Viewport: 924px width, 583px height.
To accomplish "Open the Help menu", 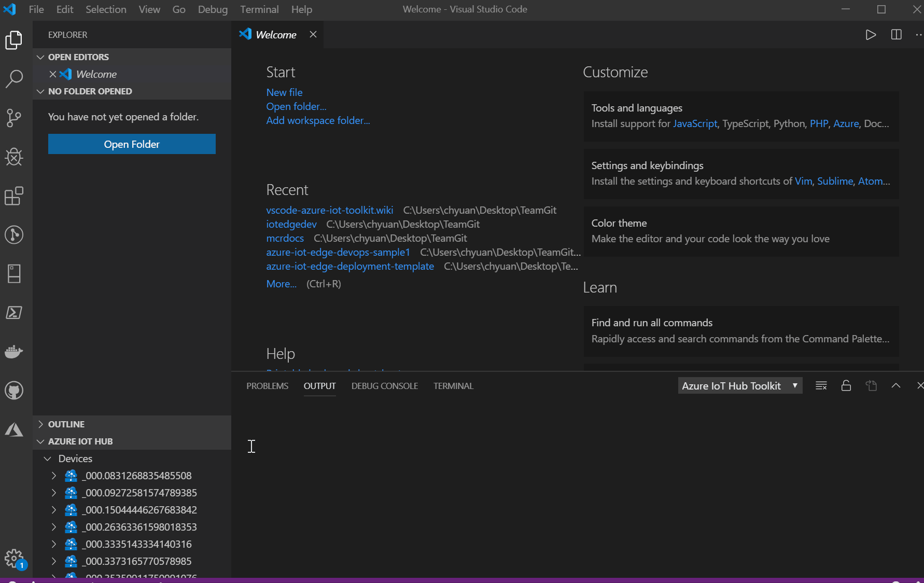I will point(301,9).
